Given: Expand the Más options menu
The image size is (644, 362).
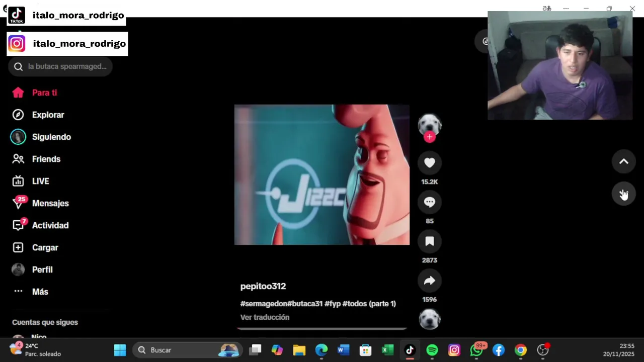Looking at the screenshot, I should pyautogui.click(x=30, y=292).
